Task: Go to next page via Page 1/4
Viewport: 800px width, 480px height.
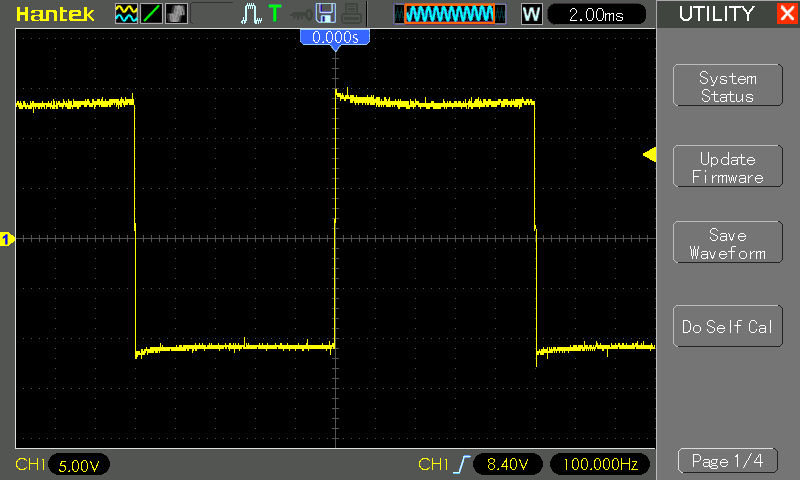Action: (x=727, y=461)
